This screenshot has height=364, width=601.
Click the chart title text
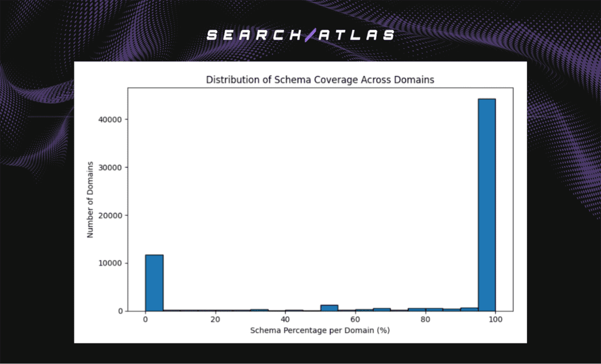(x=320, y=80)
